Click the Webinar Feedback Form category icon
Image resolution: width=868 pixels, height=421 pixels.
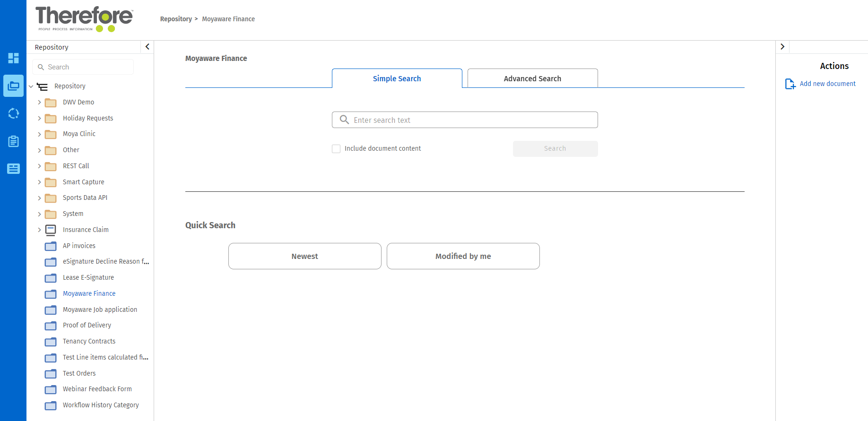(51, 389)
